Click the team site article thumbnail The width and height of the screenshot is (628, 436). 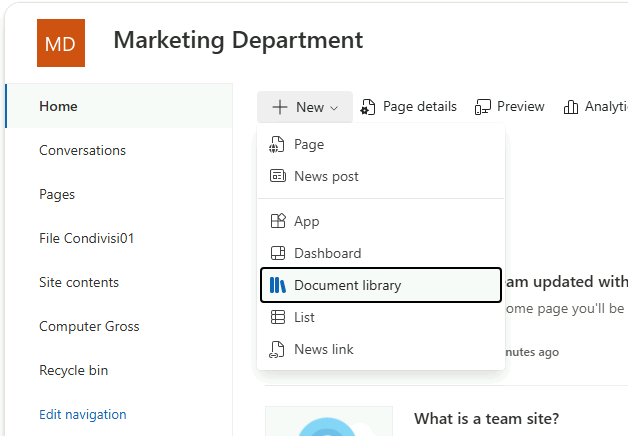[x=329, y=421]
